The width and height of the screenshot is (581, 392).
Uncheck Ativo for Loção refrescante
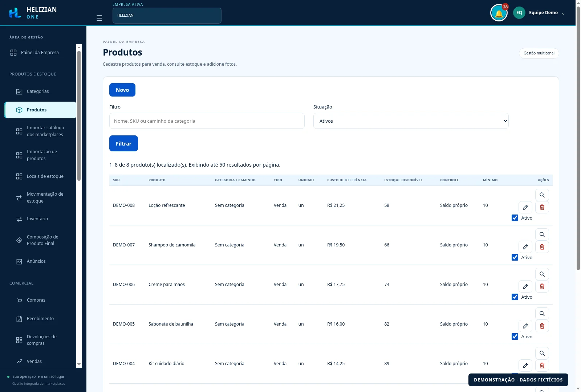pos(515,218)
